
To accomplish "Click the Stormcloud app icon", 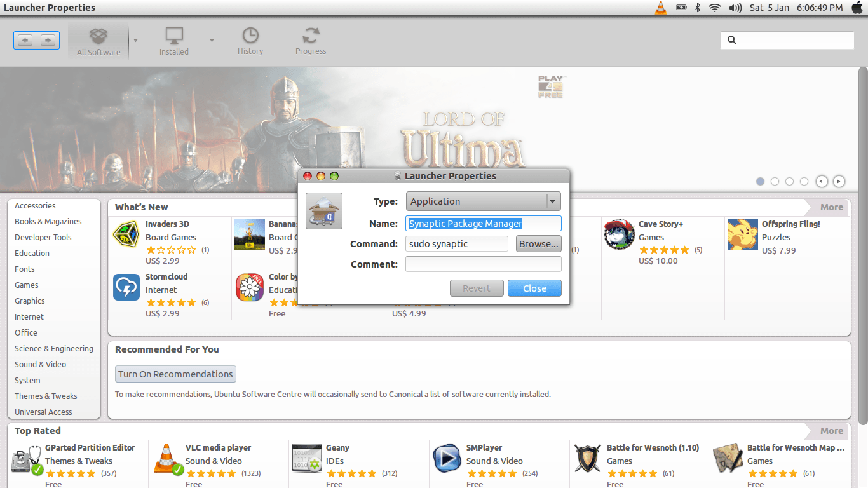I will coord(126,287).
